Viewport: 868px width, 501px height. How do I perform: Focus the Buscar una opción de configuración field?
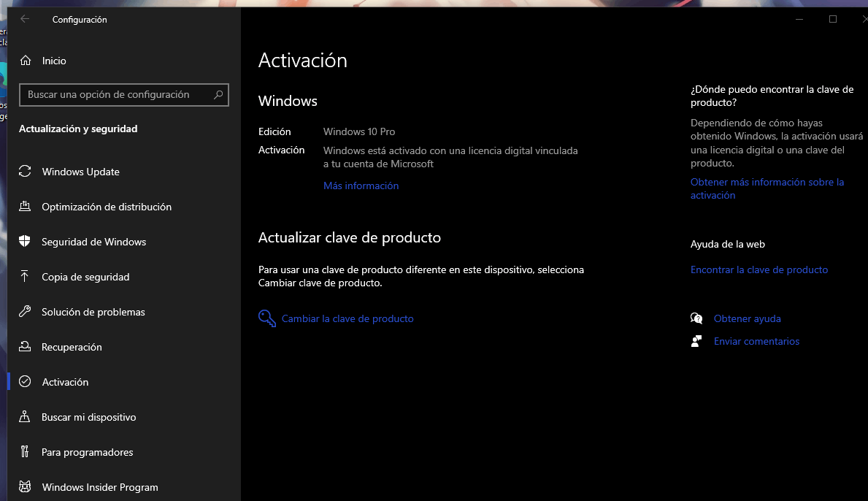(124, 95)
